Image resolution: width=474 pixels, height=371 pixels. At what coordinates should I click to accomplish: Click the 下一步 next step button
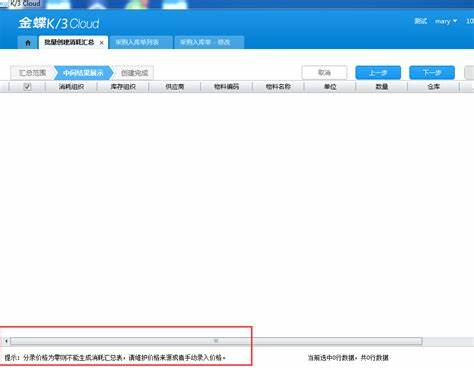(432, 73)
